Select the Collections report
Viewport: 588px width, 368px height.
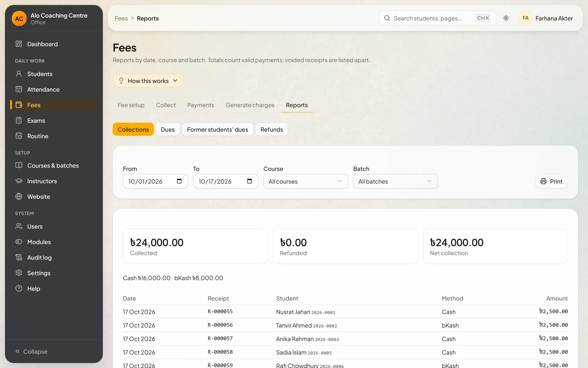(133, 129)
